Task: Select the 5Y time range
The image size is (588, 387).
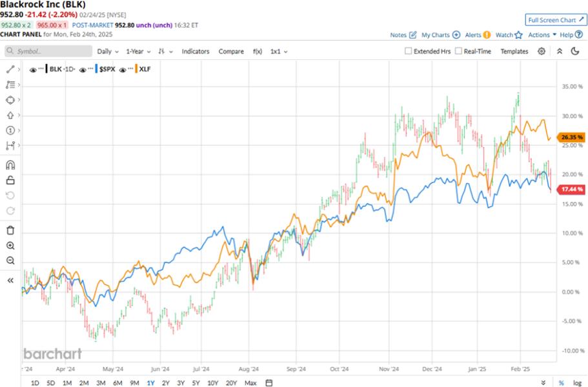Action: point(196,382)
